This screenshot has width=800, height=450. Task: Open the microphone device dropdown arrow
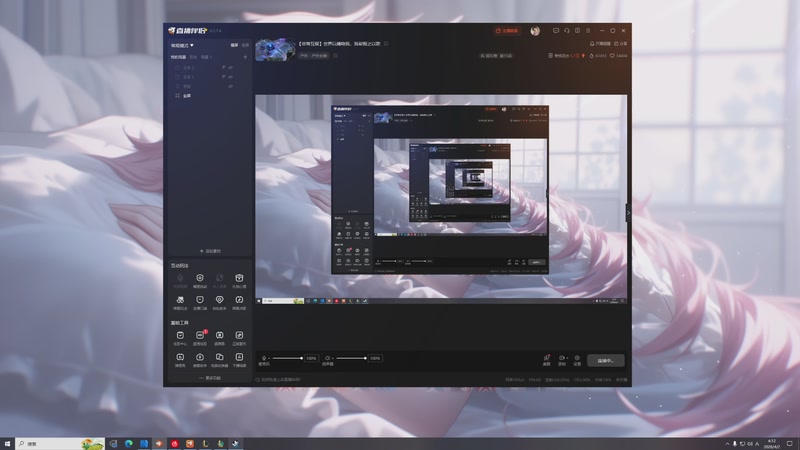point(269,358)
